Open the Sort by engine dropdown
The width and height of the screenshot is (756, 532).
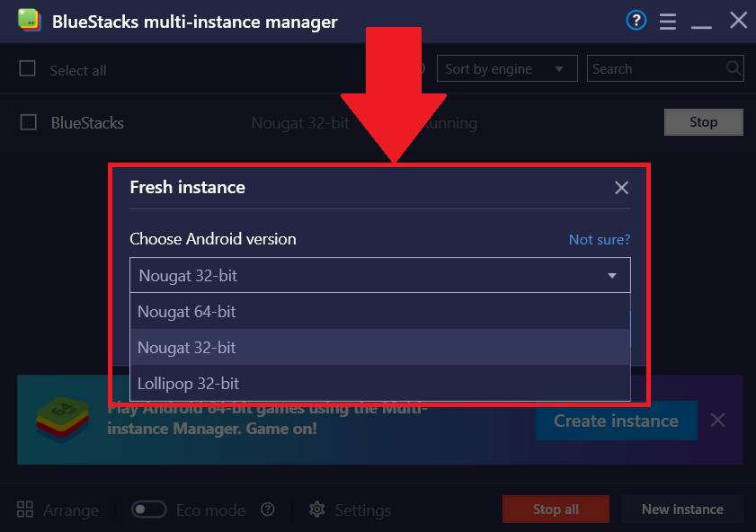pos(507,68)
